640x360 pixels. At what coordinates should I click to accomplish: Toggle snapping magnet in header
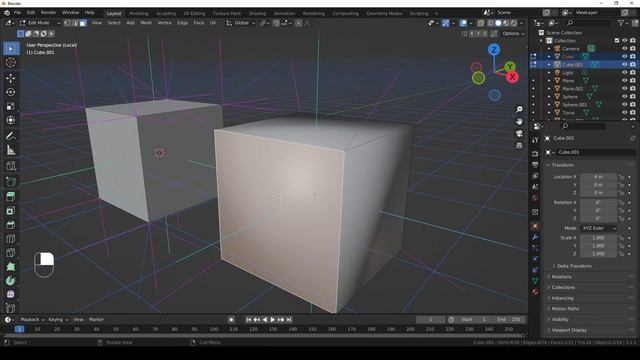pos(276,23)
